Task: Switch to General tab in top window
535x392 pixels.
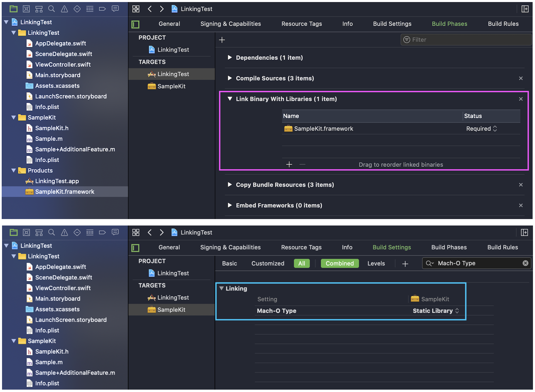Action: click(x=169, y=24)
